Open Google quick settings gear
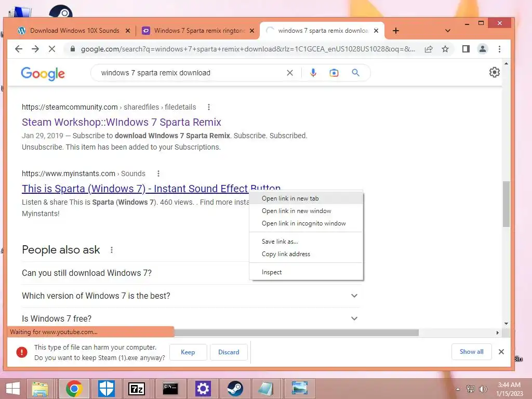Viewport: 532px width, 399px height. (495, 72)
